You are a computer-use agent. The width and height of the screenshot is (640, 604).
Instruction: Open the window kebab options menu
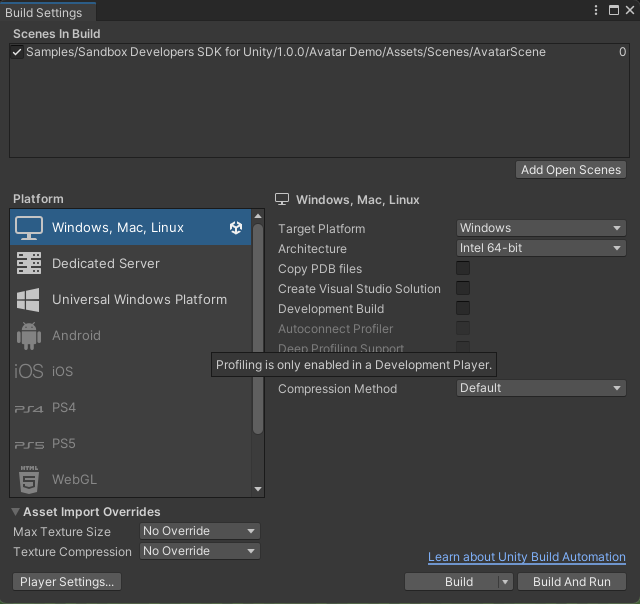[x=596, y=10]
